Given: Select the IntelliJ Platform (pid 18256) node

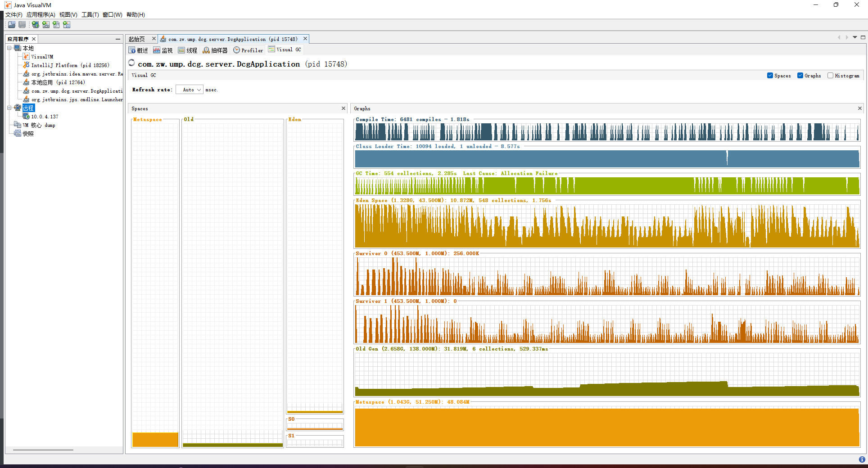Looking at the screenshot, I should pos(70,65).
